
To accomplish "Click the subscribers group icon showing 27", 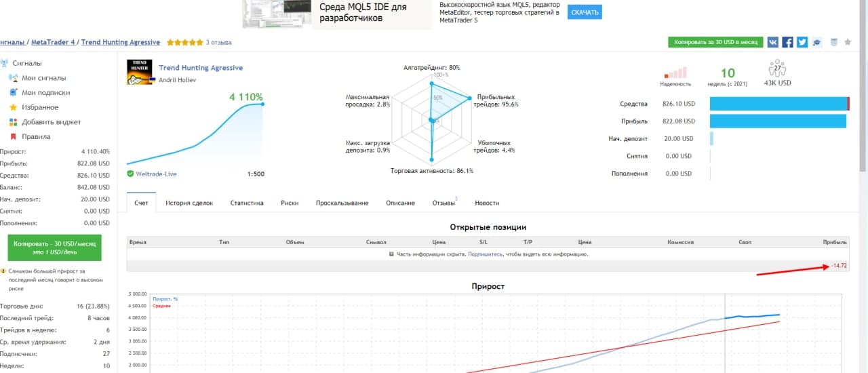I will pyautogui.click(x=777, y=68).
